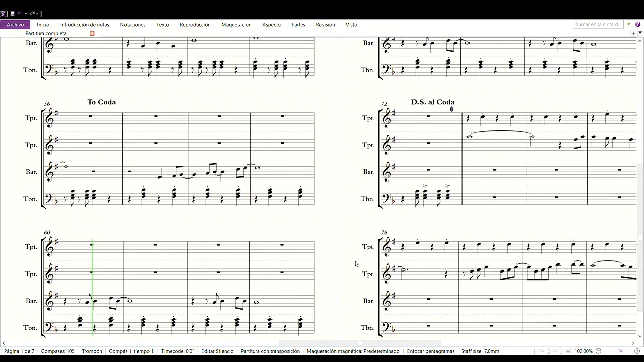This screenshot has height=362, width=644.
Task: Switch to single pages horizontally view icon
Action: (554, 351)
